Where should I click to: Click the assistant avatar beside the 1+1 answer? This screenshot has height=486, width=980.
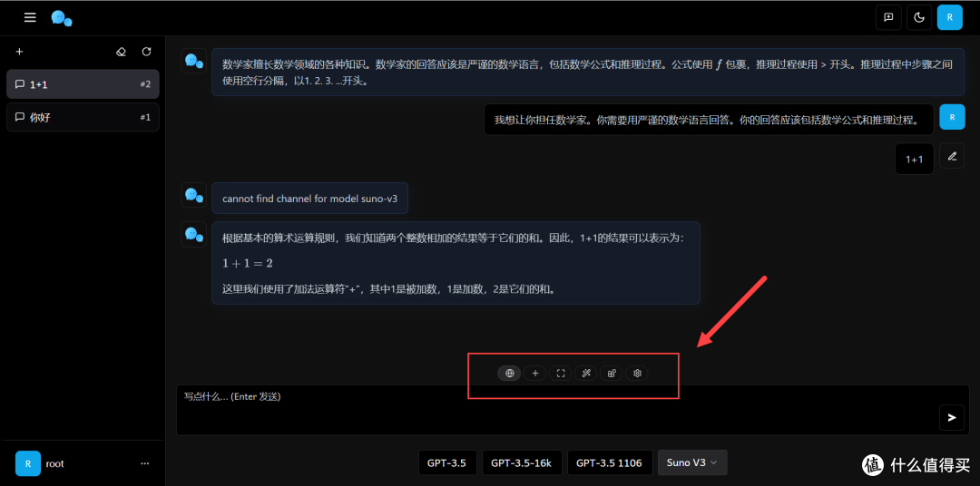194,234
